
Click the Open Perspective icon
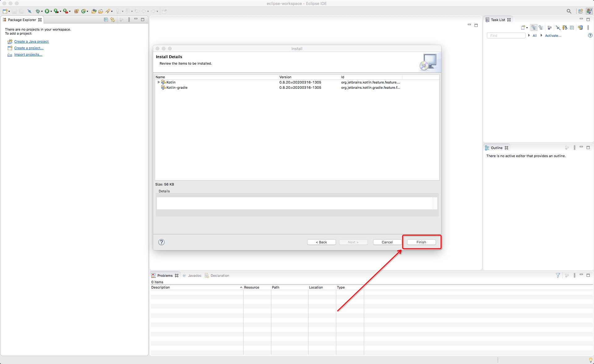pyautogui.click(x=580, y=11)
